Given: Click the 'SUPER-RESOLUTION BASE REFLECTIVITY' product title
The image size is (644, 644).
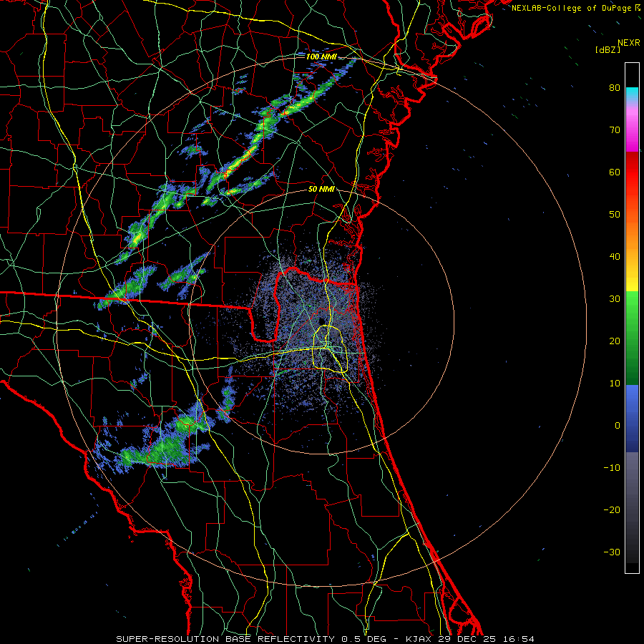Looking at the screenshot, I should click(x=225, y=639).
